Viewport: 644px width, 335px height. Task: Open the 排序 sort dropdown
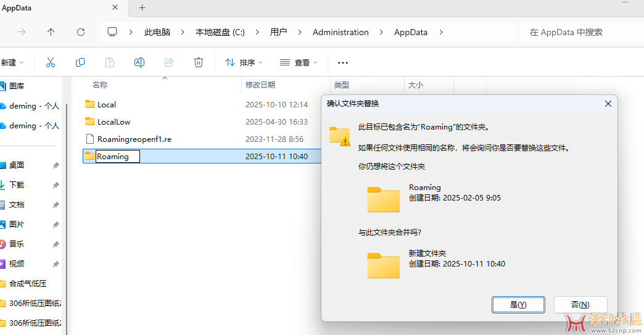coord(244,62)
